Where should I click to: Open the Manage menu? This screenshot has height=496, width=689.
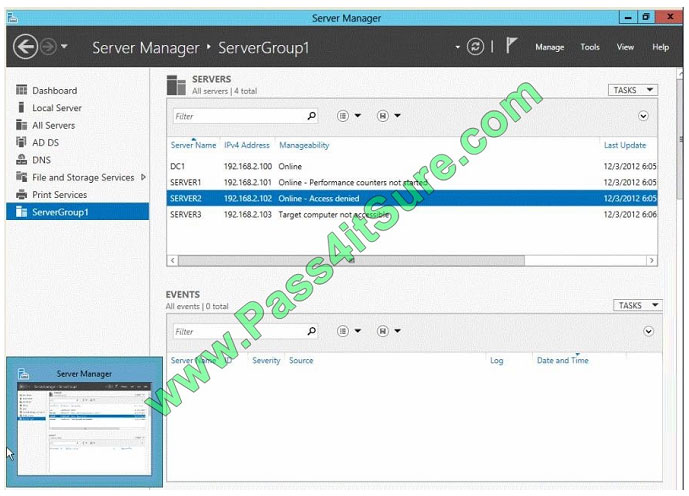549,47
